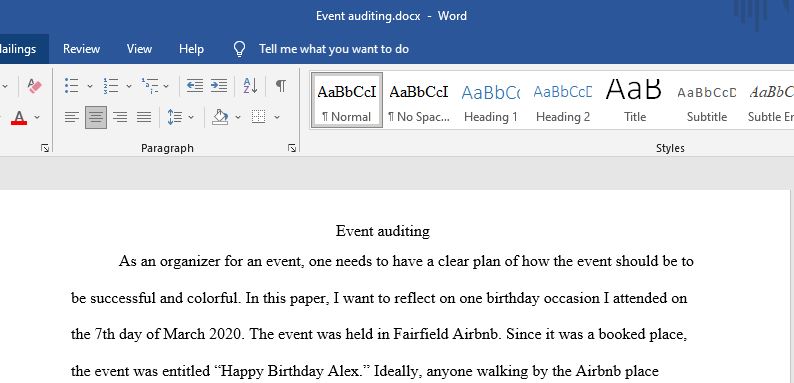Click the line and paragraph spacing icon

pyautogui.click(x=175, y=118)
